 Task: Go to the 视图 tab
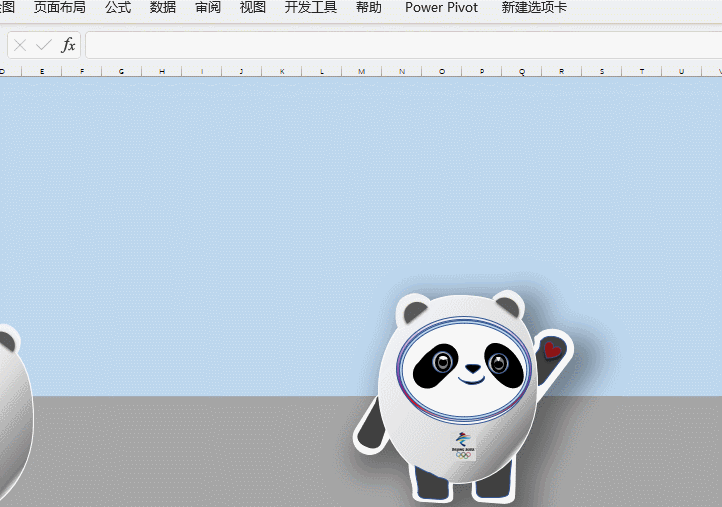253,8
